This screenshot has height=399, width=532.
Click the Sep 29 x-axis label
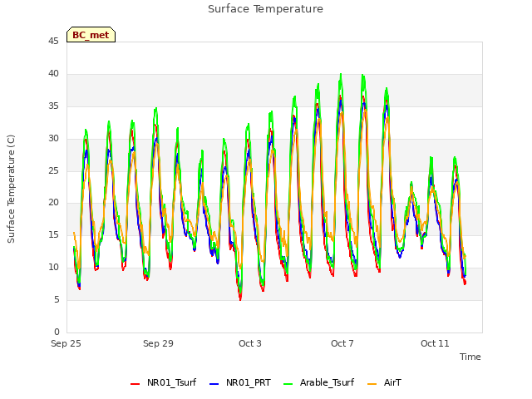click(x=158, y=343)
